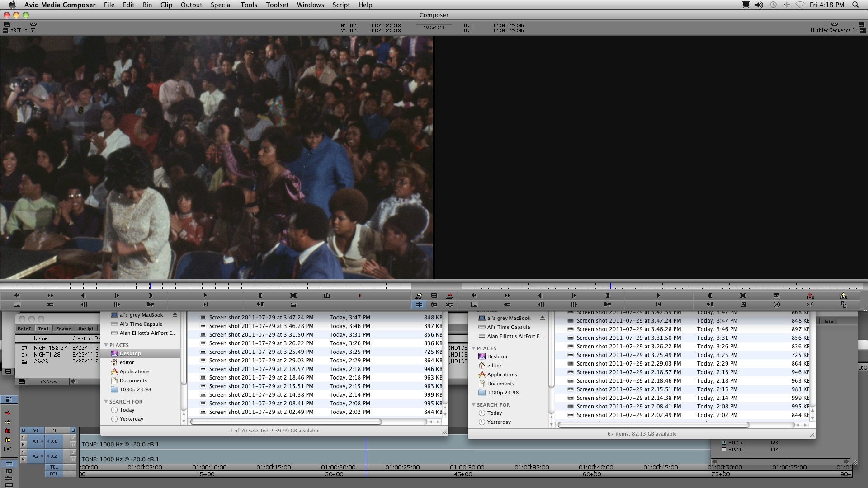Toggle solo on record A1 track
Viewport: 868px width, 488px height.
point(73,437)
